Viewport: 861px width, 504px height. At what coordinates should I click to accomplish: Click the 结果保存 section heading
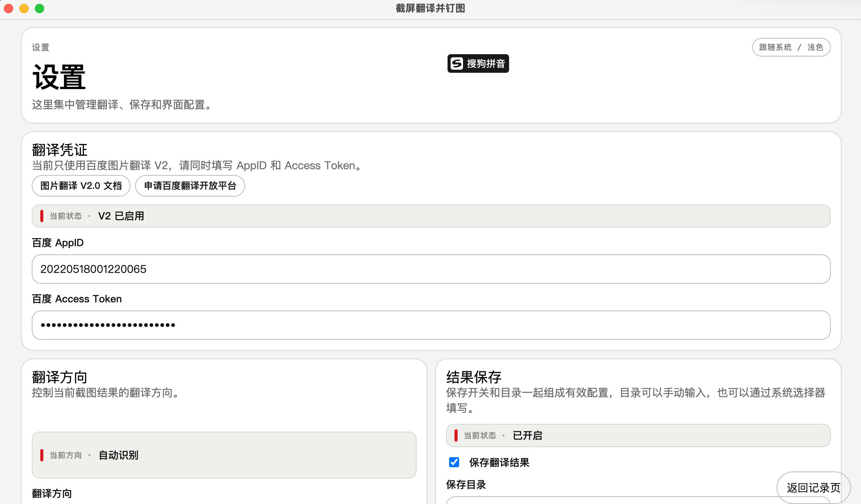tap(473, 377)
